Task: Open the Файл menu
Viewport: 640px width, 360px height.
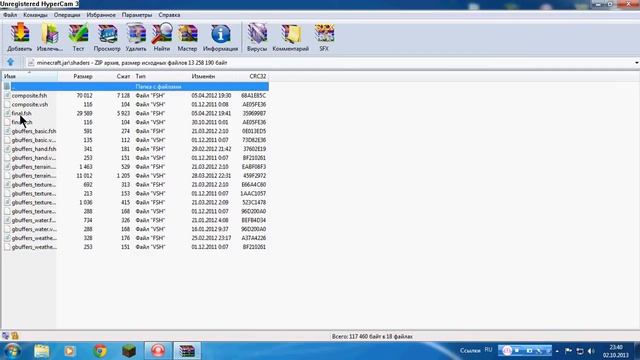Action: click(x=10, y=15)
